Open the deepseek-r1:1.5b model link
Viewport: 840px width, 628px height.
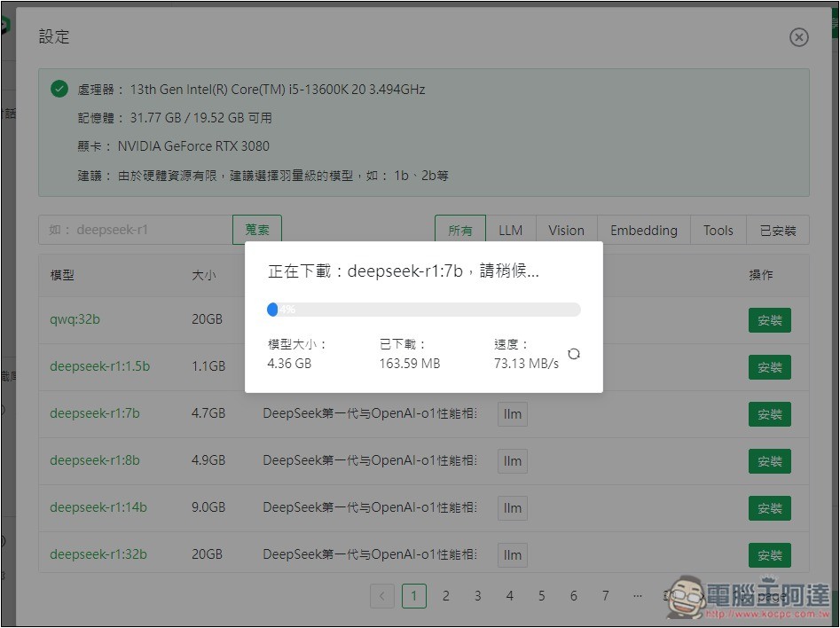[x=99, y=366]
